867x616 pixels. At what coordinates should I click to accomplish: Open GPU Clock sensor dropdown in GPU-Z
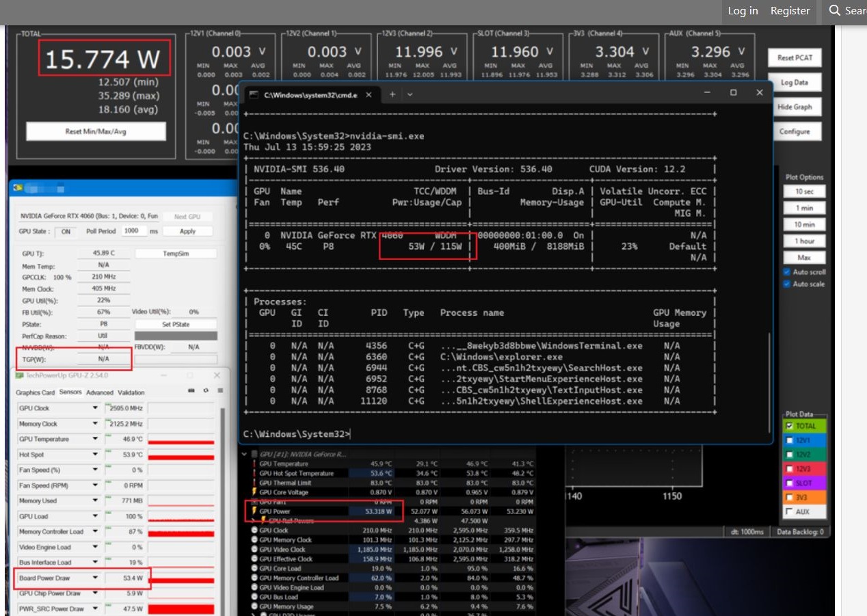coord(95,408)
